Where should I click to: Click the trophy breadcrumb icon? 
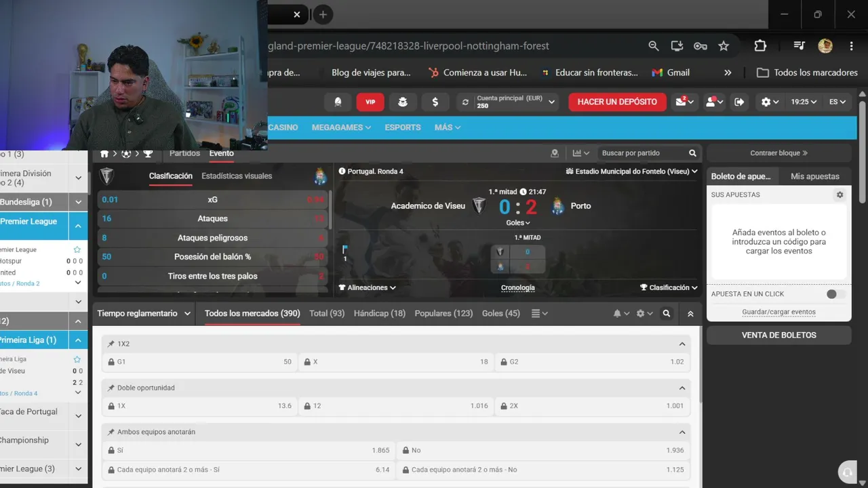tap(148, 154)
